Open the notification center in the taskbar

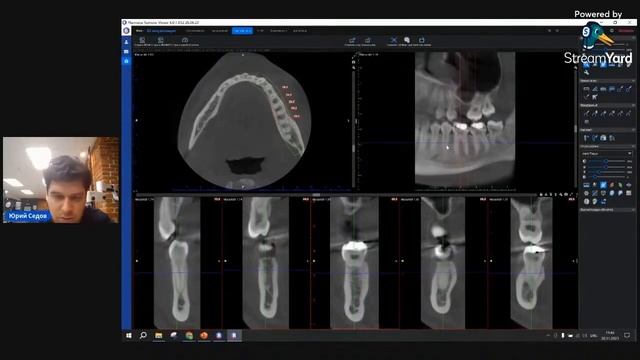coord(627,336)
